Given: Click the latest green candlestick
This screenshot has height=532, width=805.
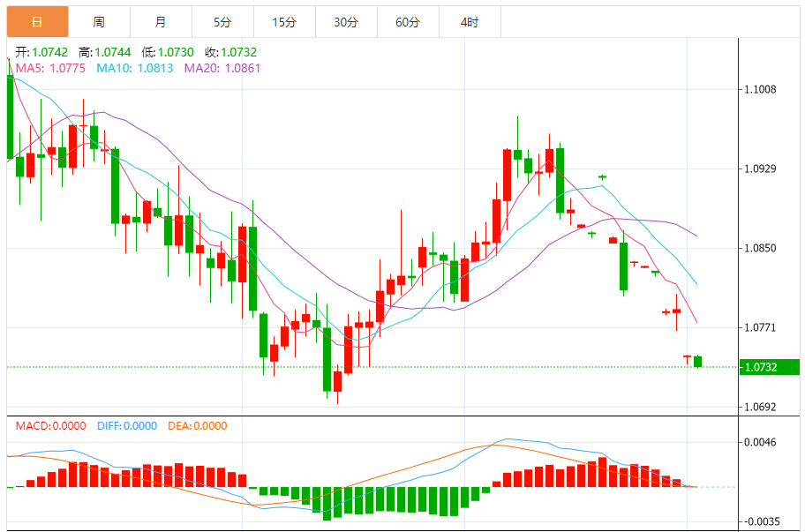Looking at the screenshot, I should point(697,362).
